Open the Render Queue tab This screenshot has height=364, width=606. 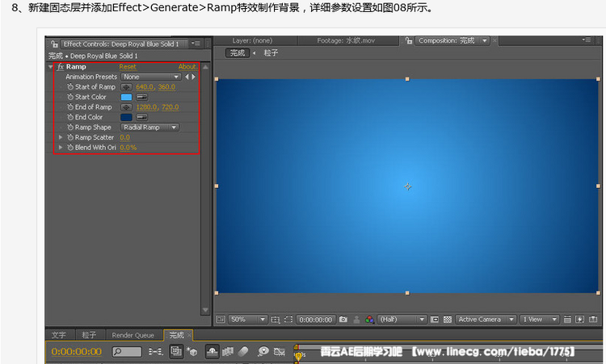tap(133, 336)
